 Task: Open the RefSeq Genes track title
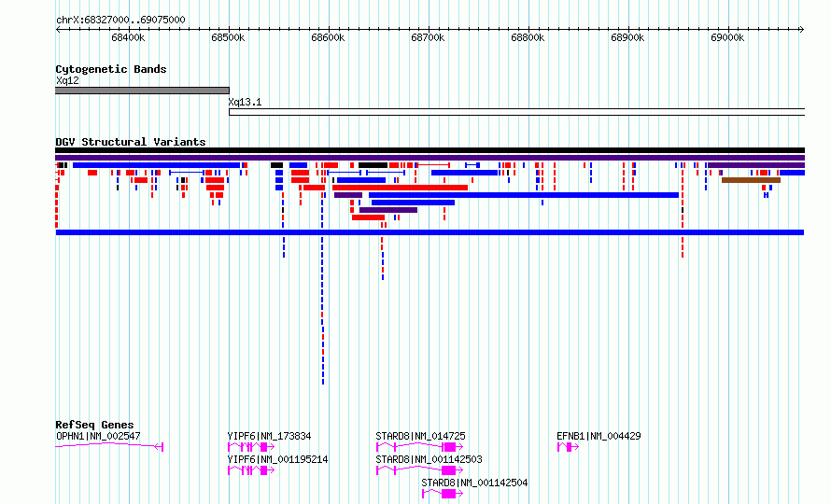[x=94, y=425]
